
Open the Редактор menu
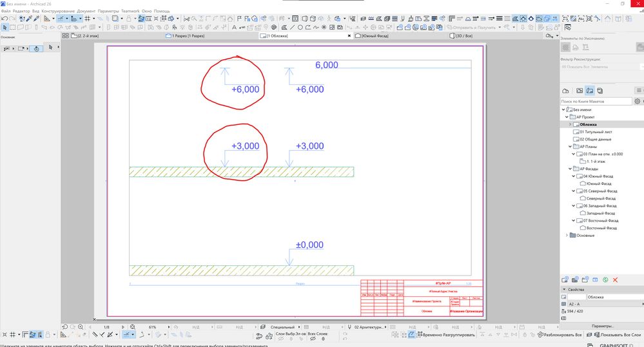pyautogui.click(x=21, y=11)
